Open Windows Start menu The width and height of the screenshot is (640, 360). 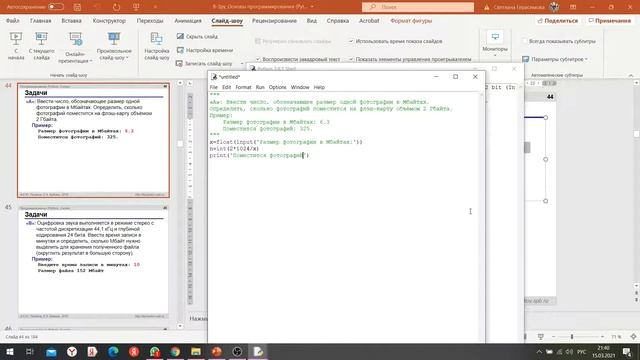click(9, 351)
